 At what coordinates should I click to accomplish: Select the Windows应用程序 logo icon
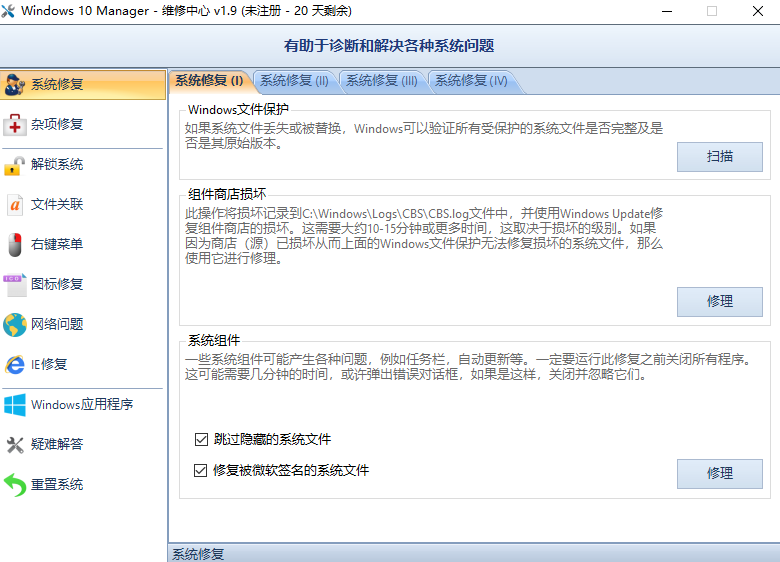point(14,404)
